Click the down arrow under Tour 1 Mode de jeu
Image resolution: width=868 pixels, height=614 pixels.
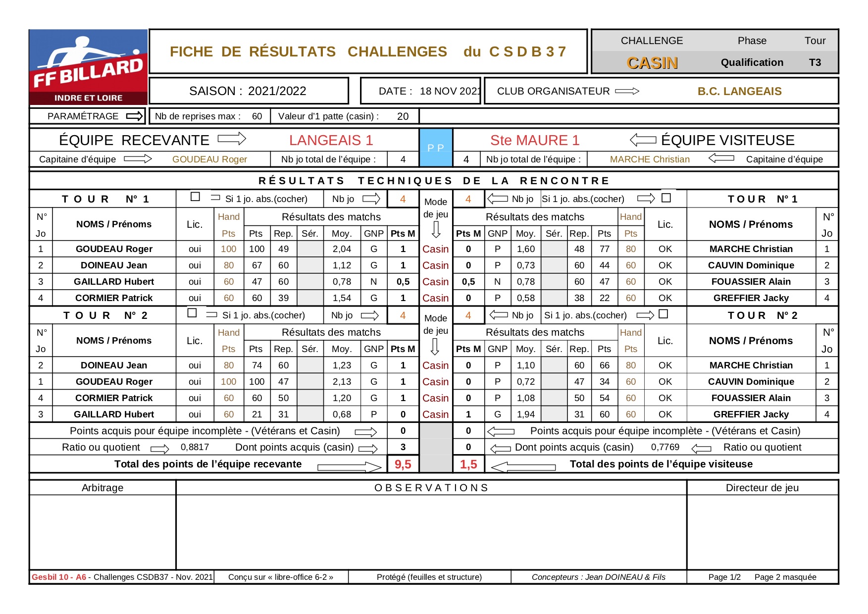[x=436, y=230]
